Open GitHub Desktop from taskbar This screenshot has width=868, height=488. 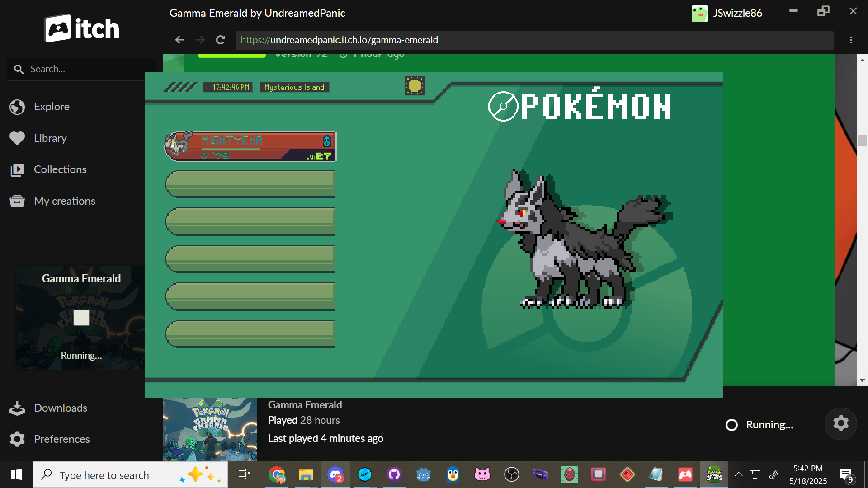394,475
